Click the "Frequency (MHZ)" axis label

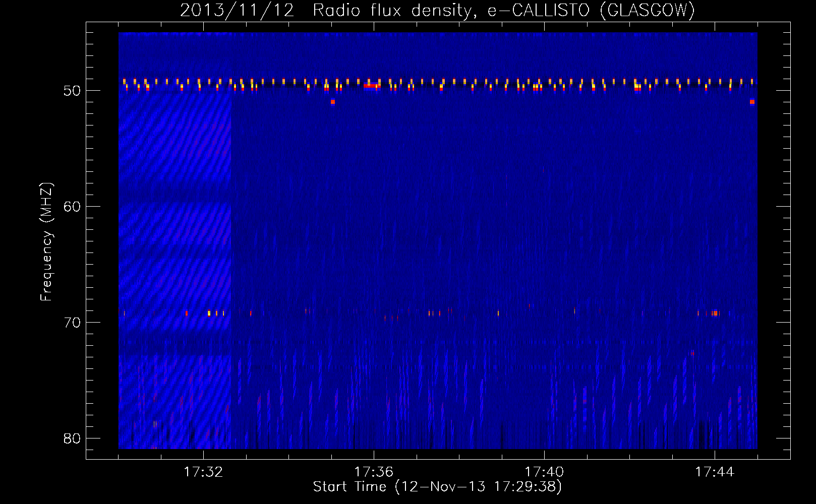(x=46, y=242)
